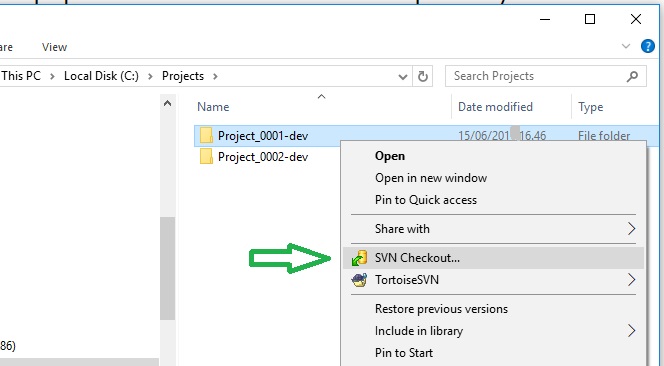This screenshot has height=366, width=664.
Task: Click the blue Help question mark icon
Action: [x=647, y=46]
